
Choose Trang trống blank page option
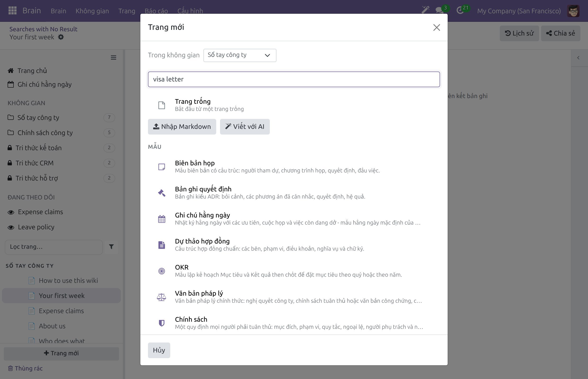point(294,105)
